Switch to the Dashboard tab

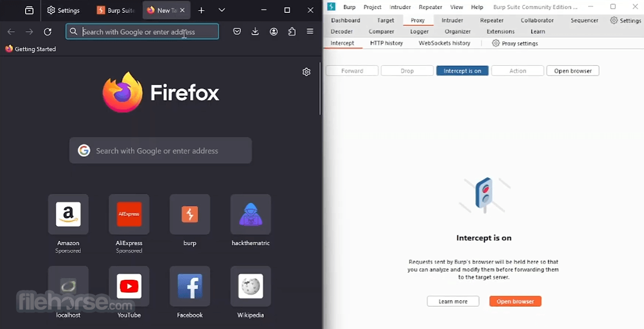click(345, 20)
